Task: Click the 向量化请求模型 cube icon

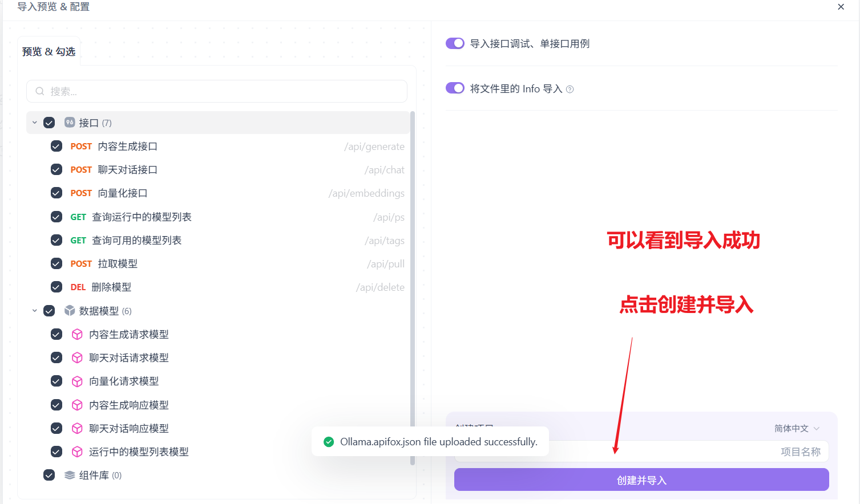Action: click(x=77, y=381)
